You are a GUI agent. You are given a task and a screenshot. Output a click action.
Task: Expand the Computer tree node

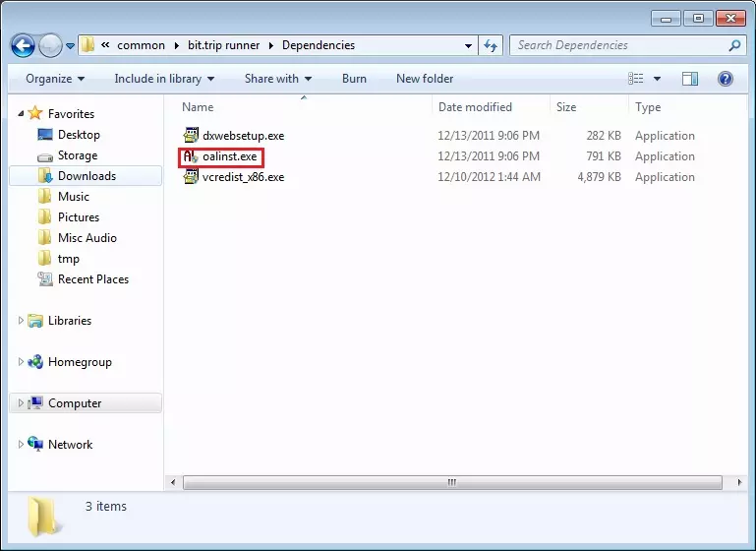[x=21, y=402]
